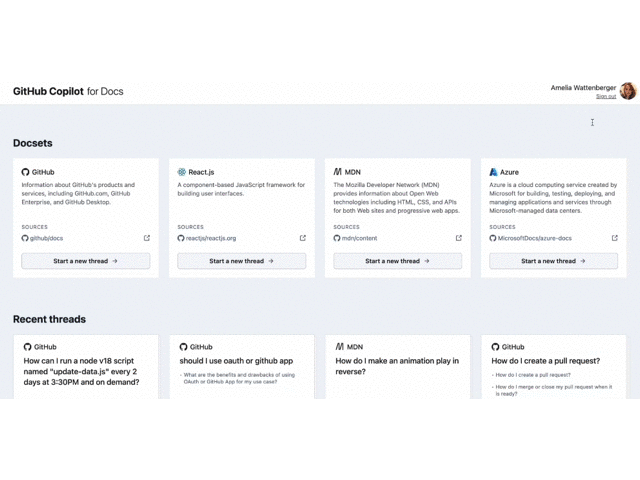Open external link icon for reactjs/reactjs.org

(x=302, y=238)
